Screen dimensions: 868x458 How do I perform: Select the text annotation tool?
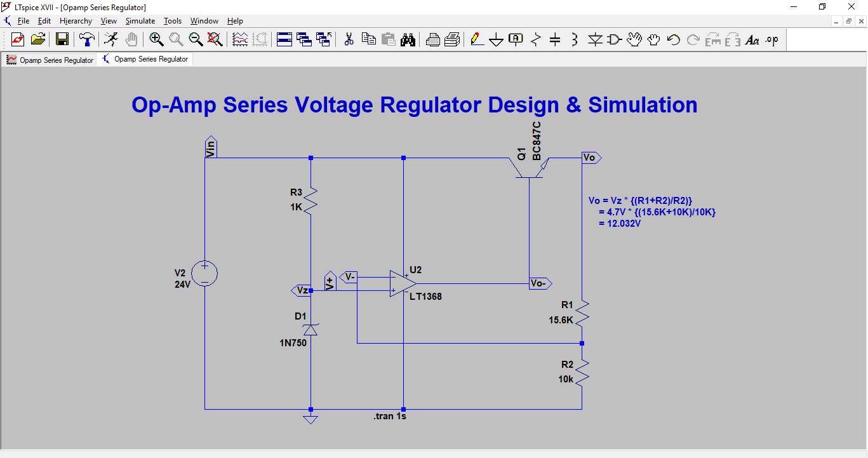click(x=752, y=39)
